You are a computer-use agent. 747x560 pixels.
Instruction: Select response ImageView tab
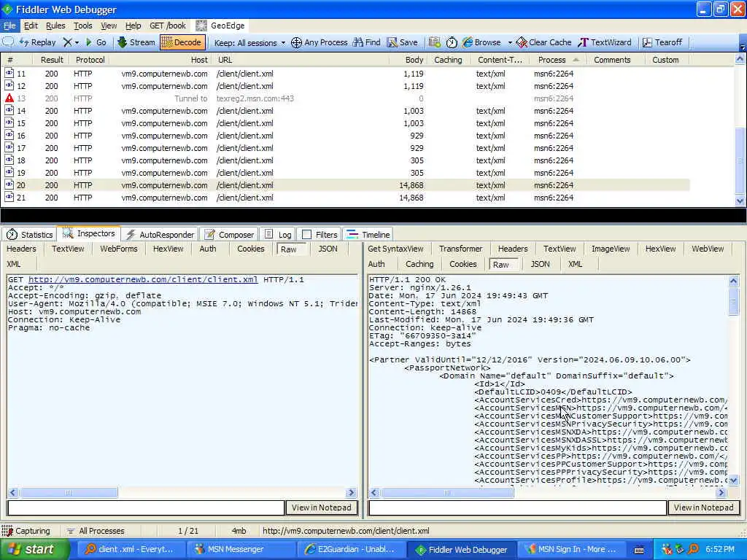611,249
